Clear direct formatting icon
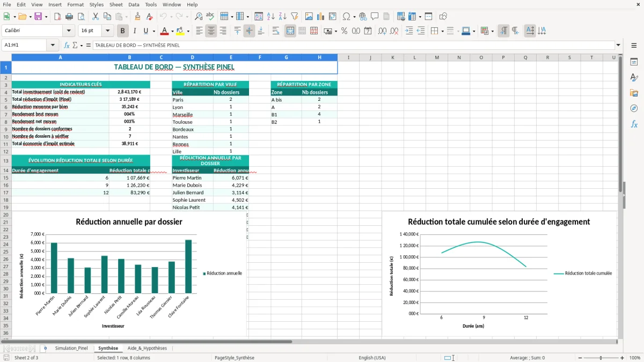The image size is (644, 362). 150,17
